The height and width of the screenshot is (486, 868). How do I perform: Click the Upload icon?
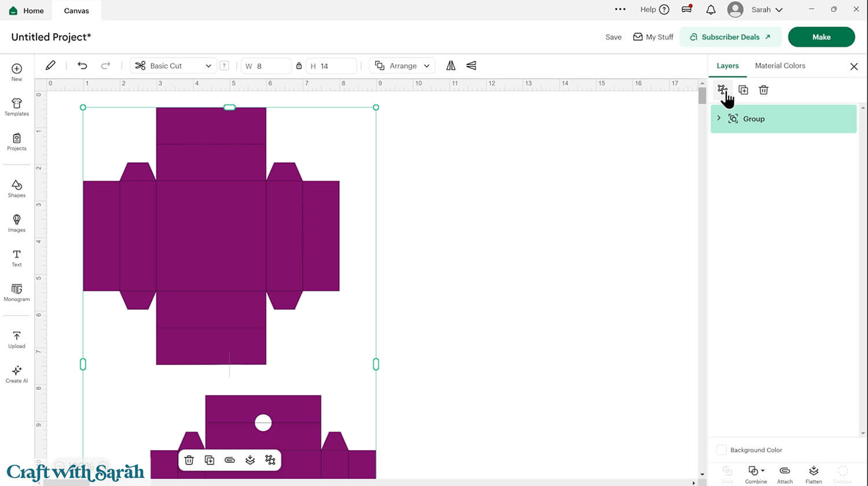[17, 339]
